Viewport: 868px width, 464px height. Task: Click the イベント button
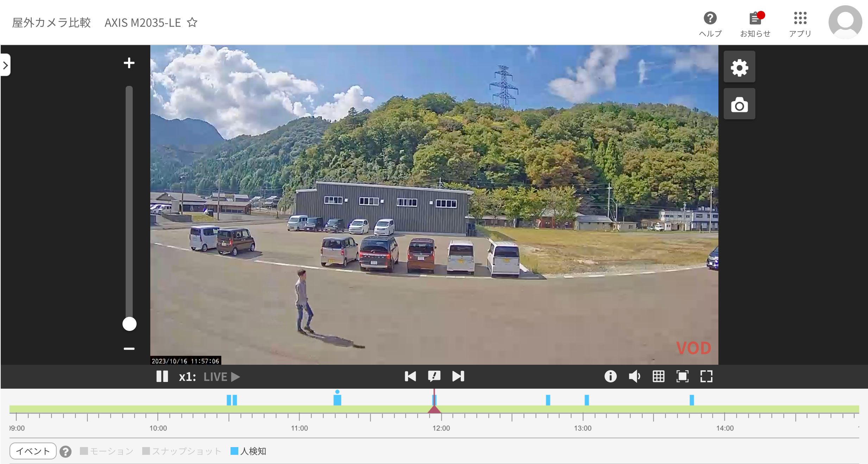[x=33, y=451]
